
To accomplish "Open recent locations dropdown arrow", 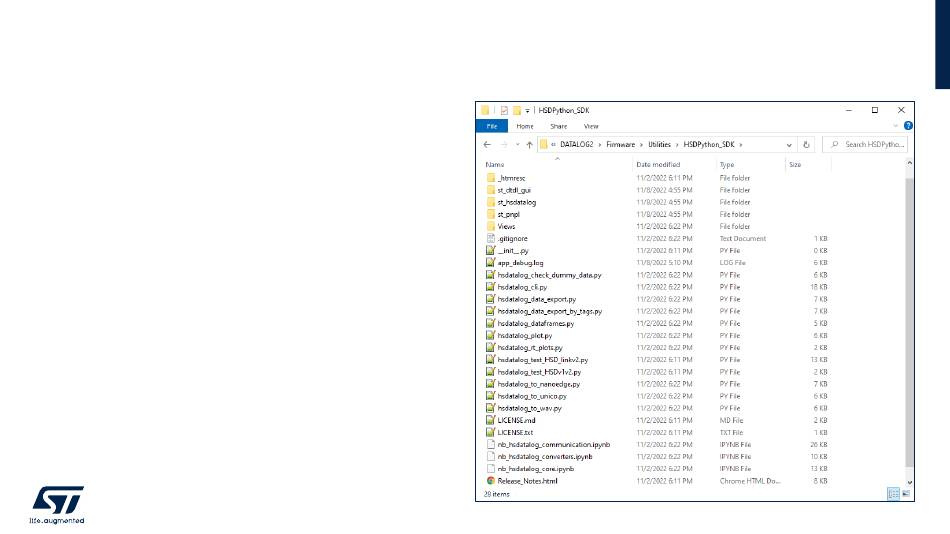I will tap(517, 144).
